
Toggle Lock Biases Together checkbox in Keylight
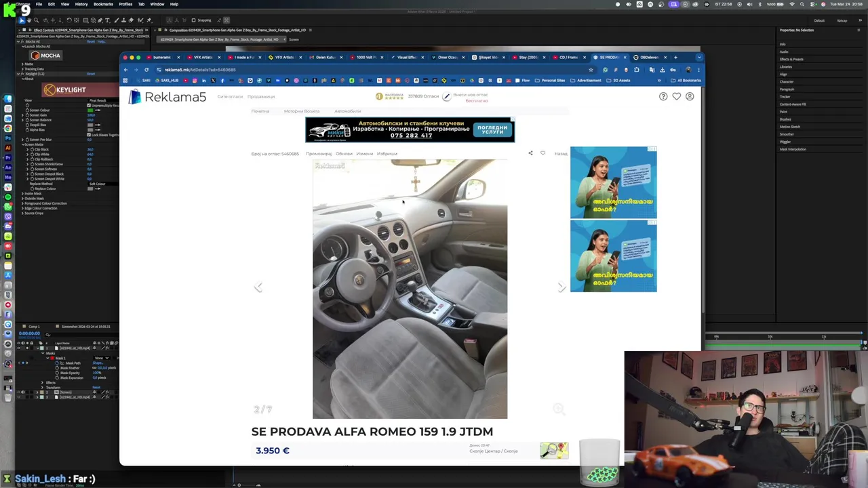click(89, 135)
